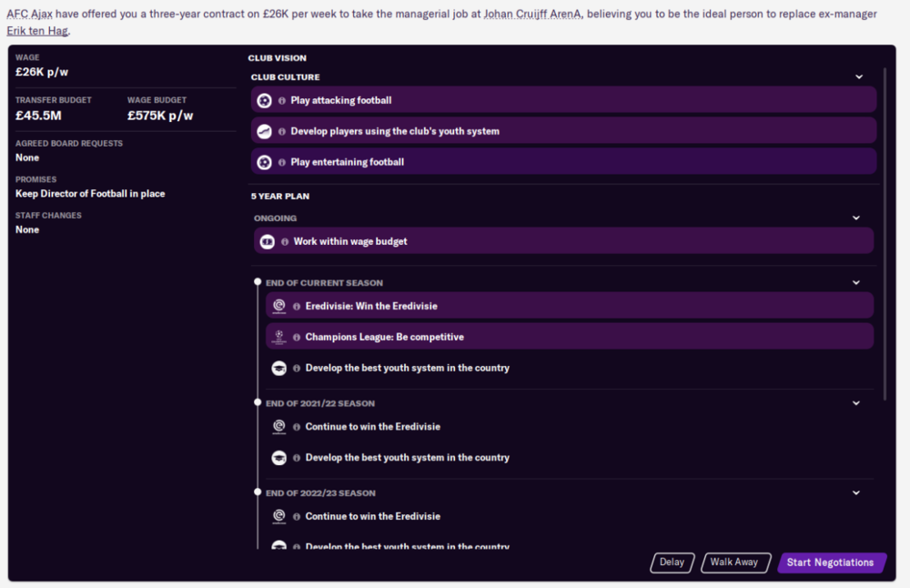This screenshot has height=588, width=910.
Task: Open info for 2021/22 Continue to win Eredivisie
Action: 297,427
